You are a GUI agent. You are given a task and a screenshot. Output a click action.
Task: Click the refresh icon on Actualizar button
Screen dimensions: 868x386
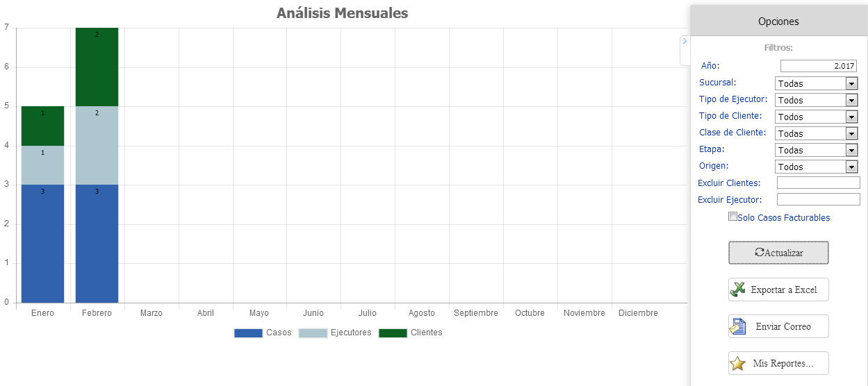pyautogui.click(x=760, y=253)
